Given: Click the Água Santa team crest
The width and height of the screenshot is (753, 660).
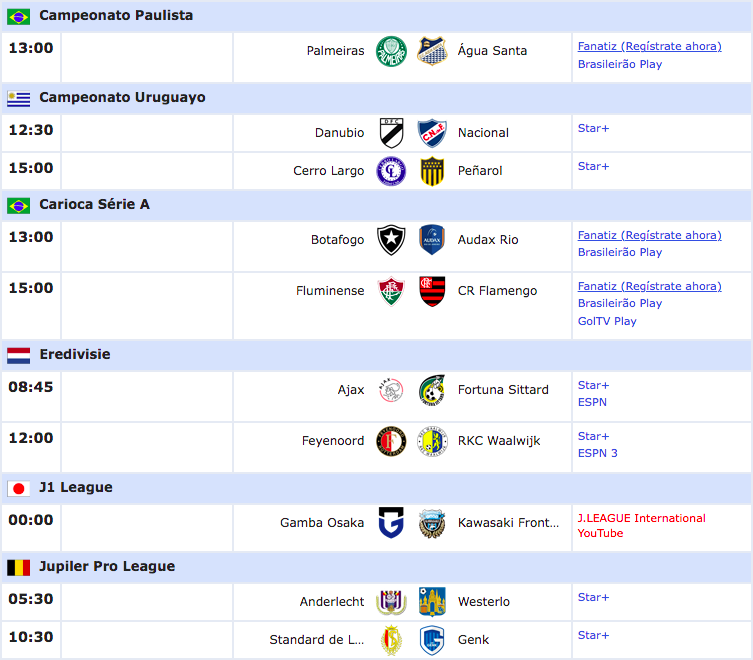Looking at the screenshot, I should (x=432, y=51).
